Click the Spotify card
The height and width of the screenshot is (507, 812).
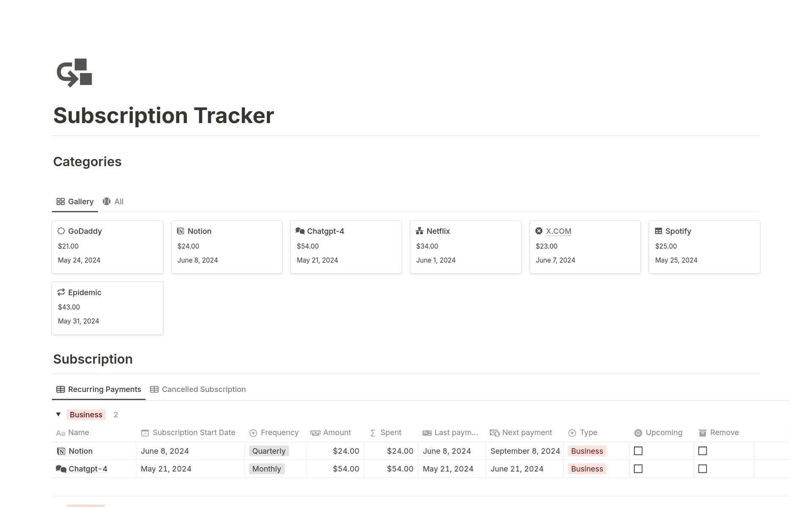704,247
